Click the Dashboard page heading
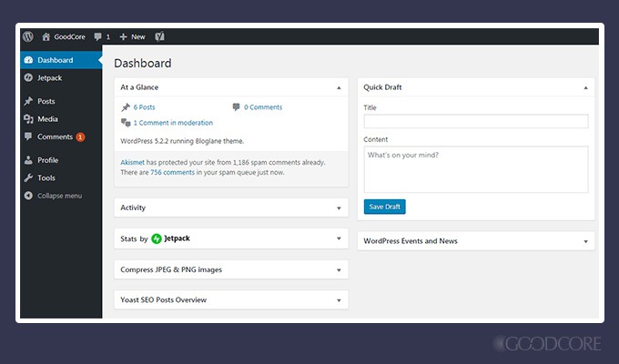Image resolution: width=619 pixels, height=364 pixels. [143, 63]
